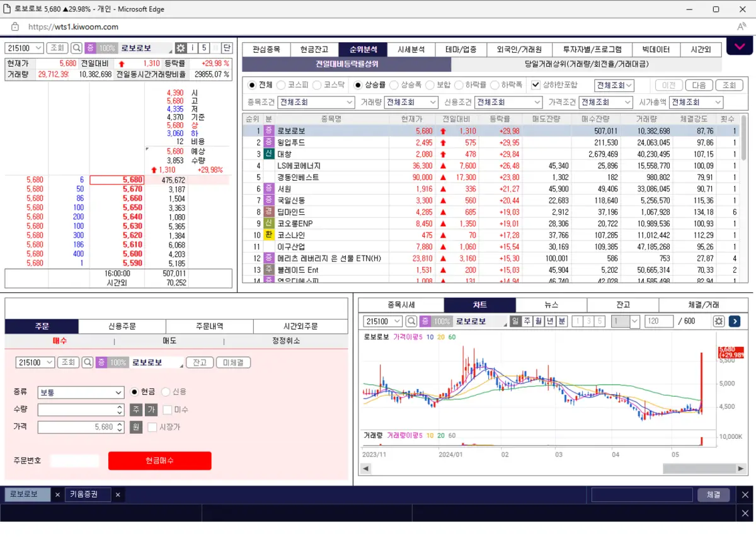This screenshot has height=539, width=756.
Task: Select 현금 payment radio button
Action: pos(134,392)
